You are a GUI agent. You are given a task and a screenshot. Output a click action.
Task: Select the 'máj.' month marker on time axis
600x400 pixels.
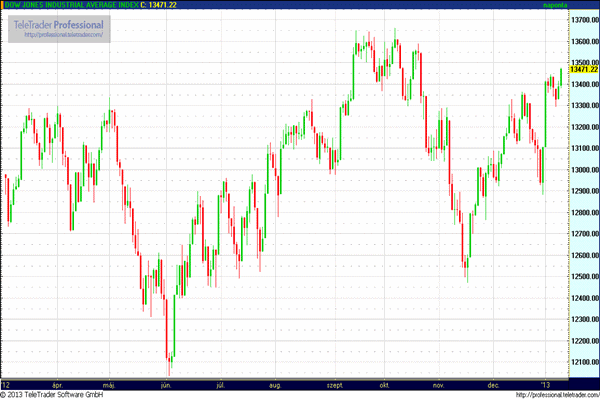click(x=110, y=383)
